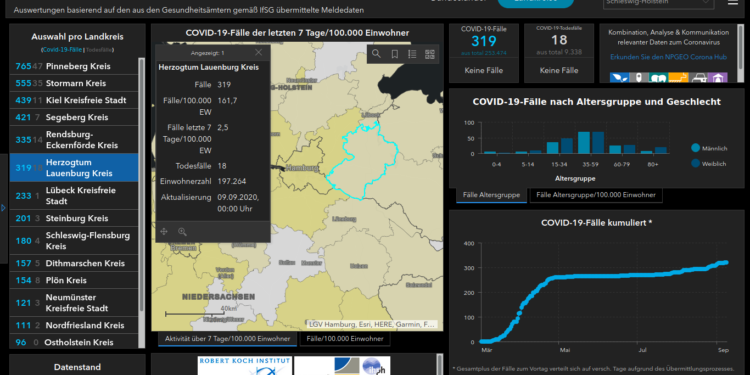Sort list by Covid-19-Fälle

[62, 49]
